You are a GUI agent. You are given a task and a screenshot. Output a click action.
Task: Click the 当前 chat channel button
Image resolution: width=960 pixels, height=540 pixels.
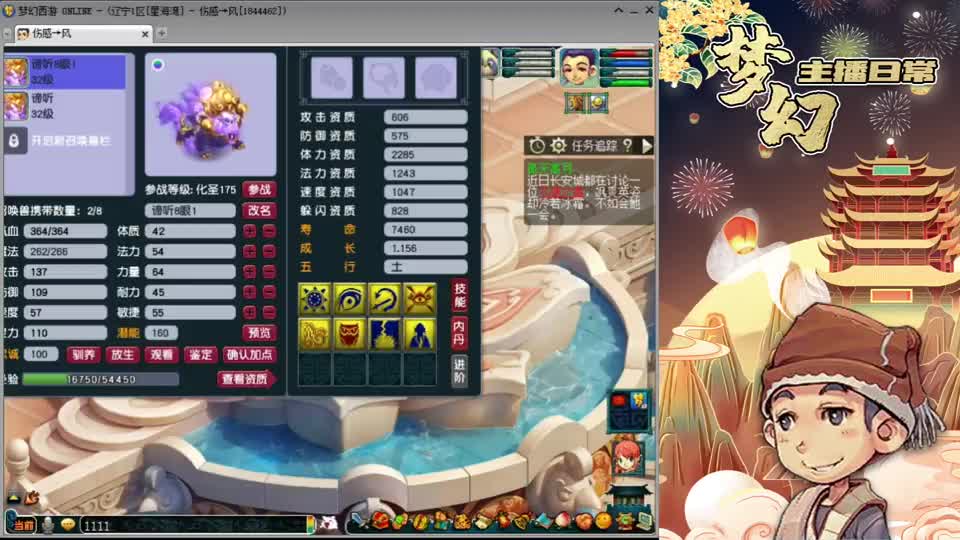click(x=23, y=525)
